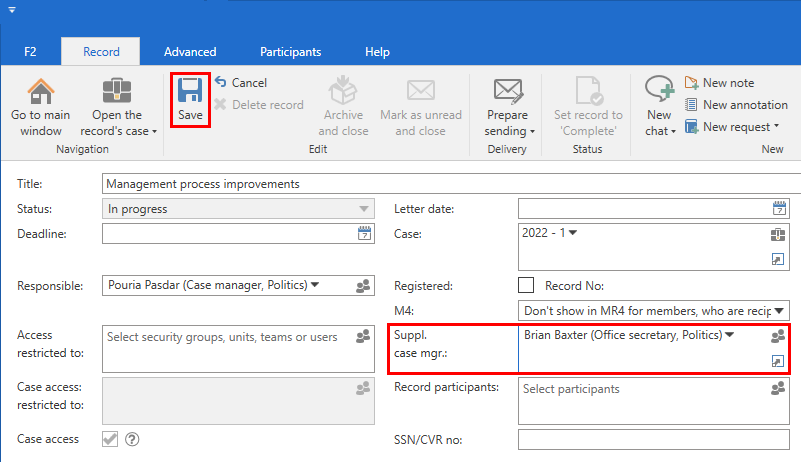Click the Save floppy disk icon

(190, 93)
